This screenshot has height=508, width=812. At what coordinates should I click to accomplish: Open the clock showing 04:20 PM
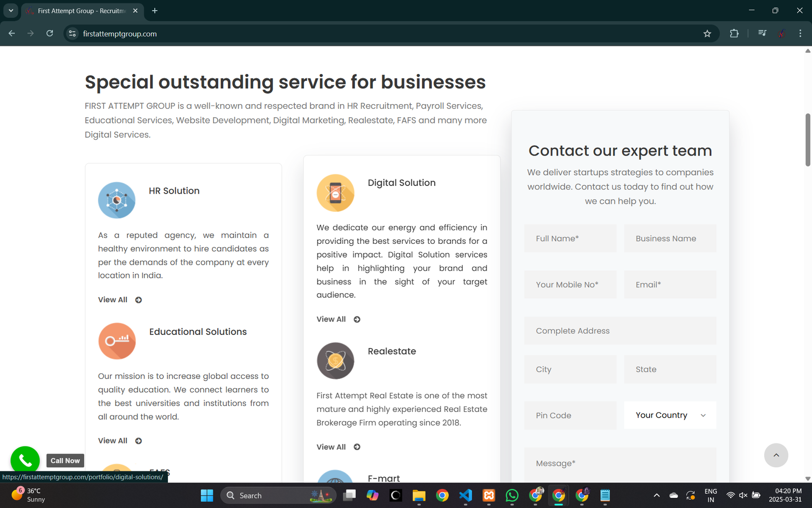[x=786, y=495]
